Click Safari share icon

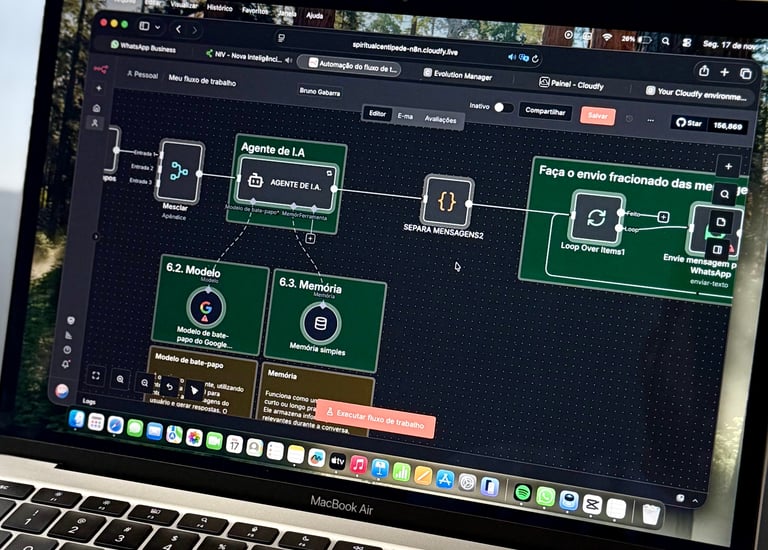click(x=704, y=71)
